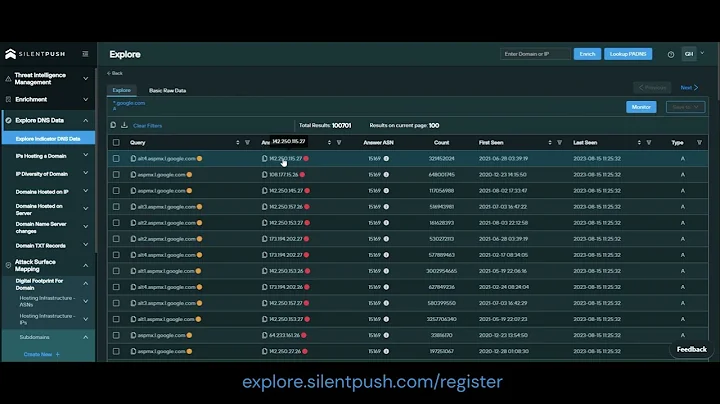The image size is (720, 404).
Task: Open Hosting Infrastructure - ASNs item
Action: (x=47, y=301)
